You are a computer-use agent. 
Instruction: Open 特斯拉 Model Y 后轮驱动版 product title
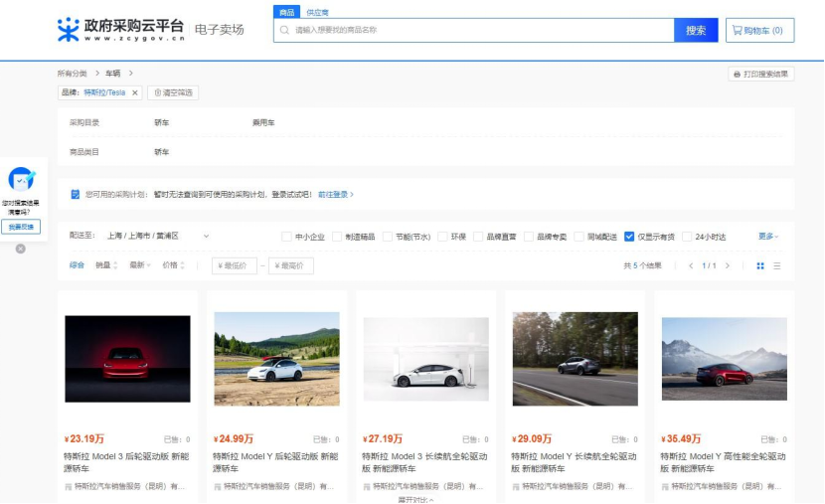click(x=275, y=462)
